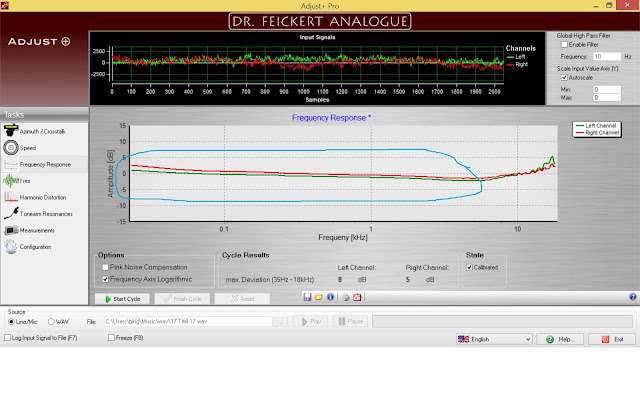Click the Adjust+ Pro title bar app icon
Screen dimensions: 640x407
[4, 5]
